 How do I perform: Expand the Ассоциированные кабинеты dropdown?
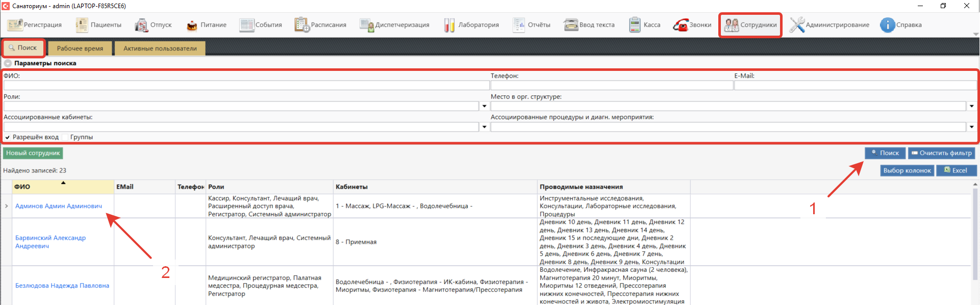point(484,127)
